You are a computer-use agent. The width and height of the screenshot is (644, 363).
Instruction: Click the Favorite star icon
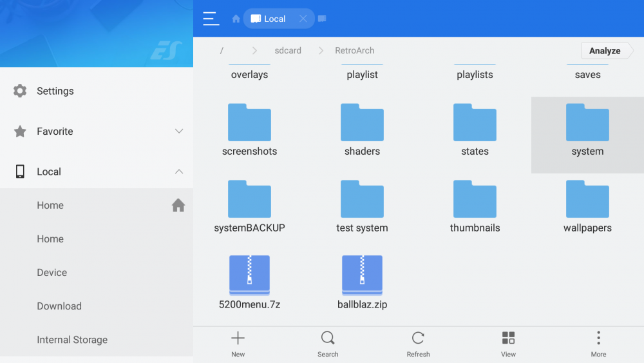(x=20, y=131)
